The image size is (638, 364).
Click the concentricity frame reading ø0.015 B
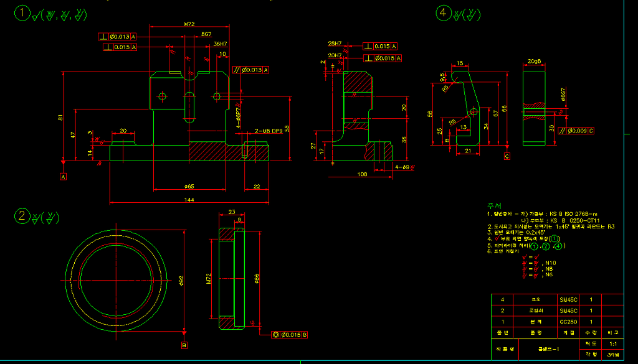click(290, 335)
